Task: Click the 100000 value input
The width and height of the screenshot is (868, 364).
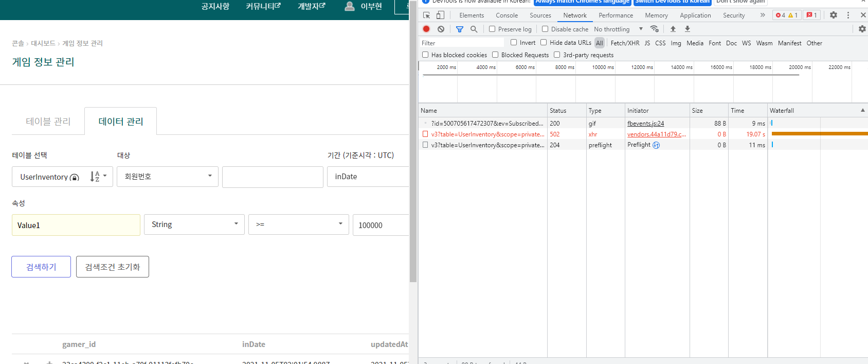Action: coord(381,225)
